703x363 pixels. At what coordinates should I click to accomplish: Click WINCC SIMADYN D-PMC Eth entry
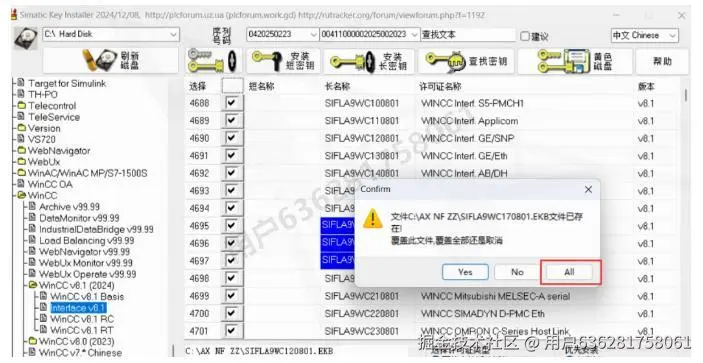tap(483, 314)
